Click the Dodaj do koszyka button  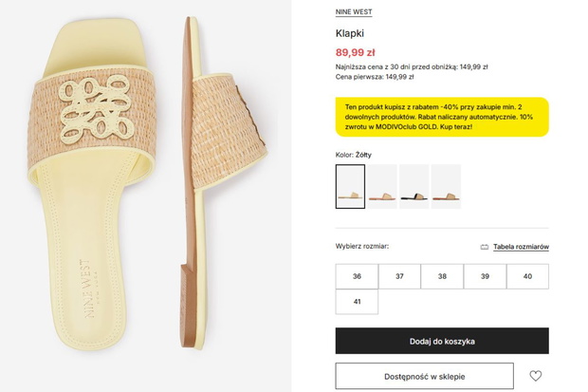click(x=442, y=341)
